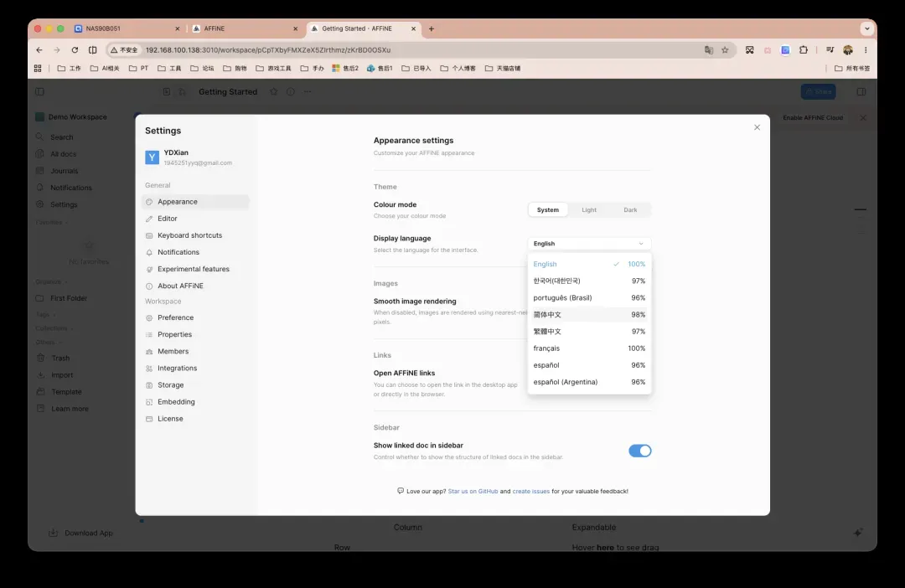Viewport: 905px width, 588px height.
Task: Switch to the AFFiNE browser tab
Action: [x=244, y=28]
